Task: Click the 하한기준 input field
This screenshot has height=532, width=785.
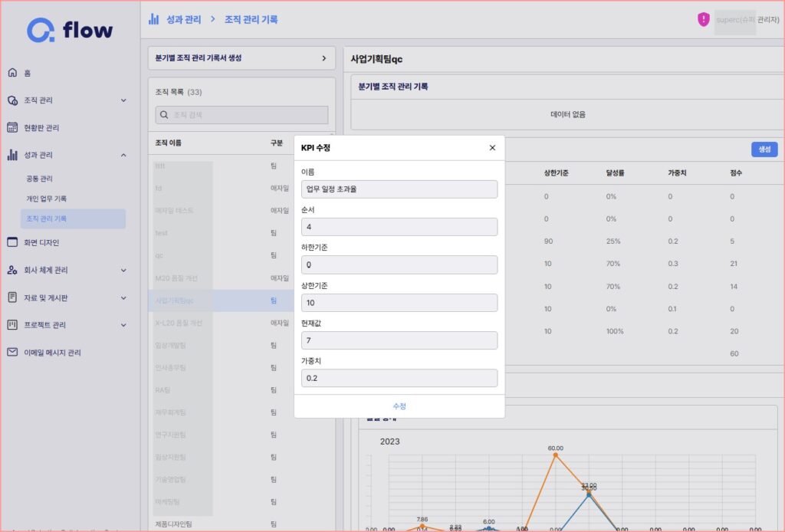Action: click(x=399, y=264)
